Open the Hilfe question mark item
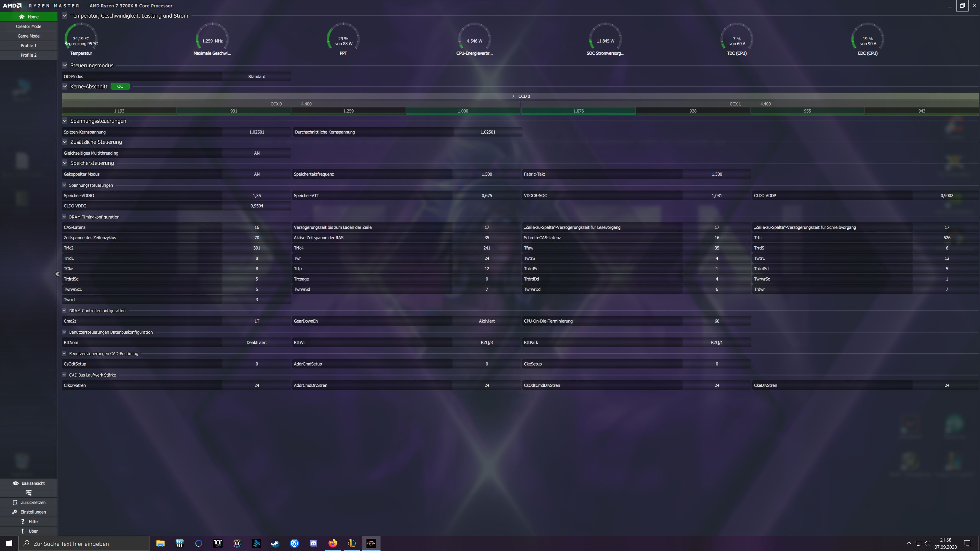Viewport: 980px width, 551px height. [22, 521]
